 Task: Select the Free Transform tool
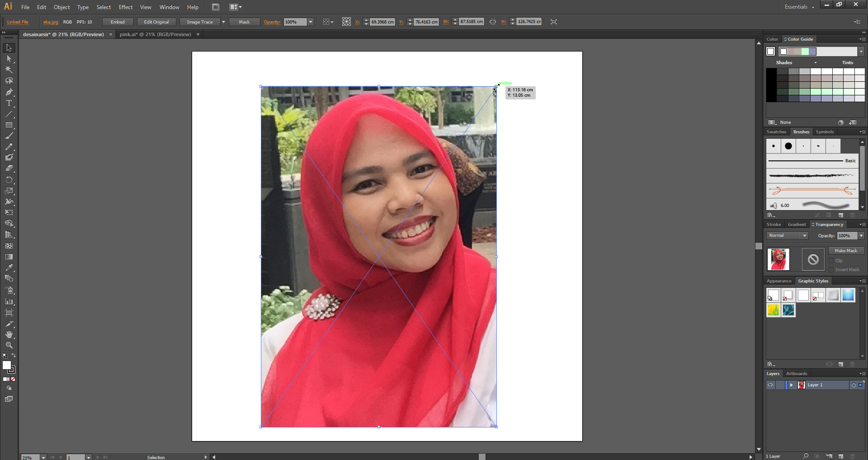coord(9,212)
